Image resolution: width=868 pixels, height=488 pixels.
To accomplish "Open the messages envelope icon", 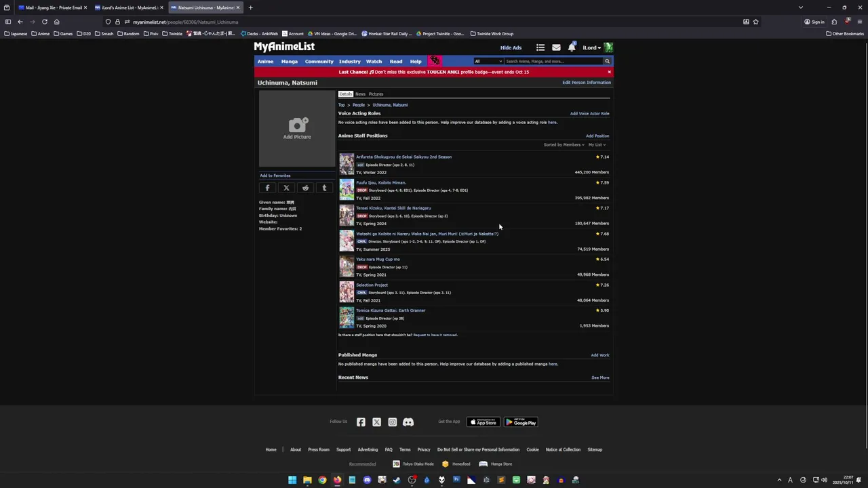I will pos(556,47).
